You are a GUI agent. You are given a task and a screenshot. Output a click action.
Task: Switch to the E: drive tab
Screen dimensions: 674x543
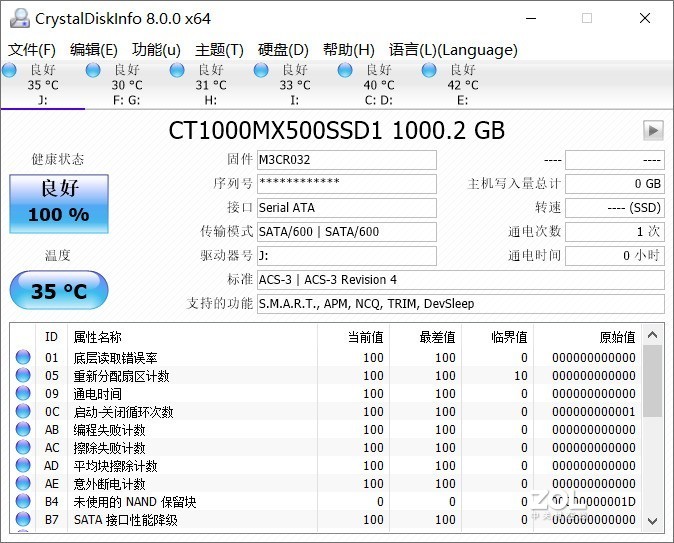[x=463, y=85]
